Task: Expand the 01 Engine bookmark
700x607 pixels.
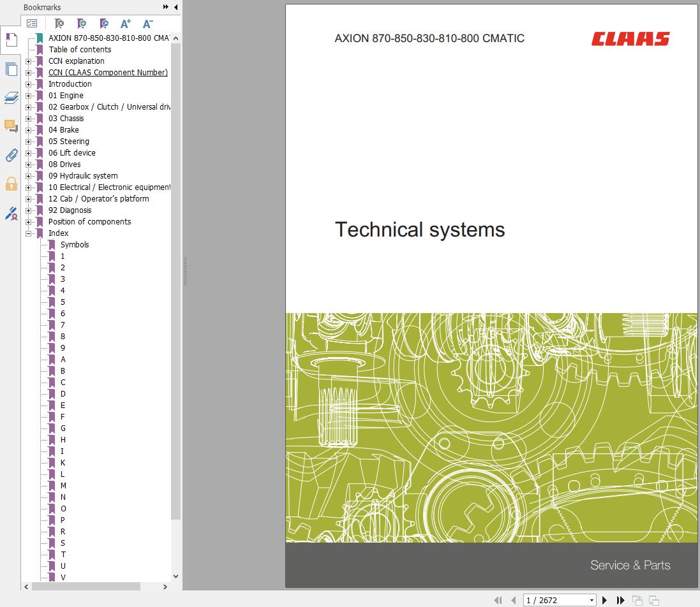Action: pyautogui.click(x=28, y=96)
